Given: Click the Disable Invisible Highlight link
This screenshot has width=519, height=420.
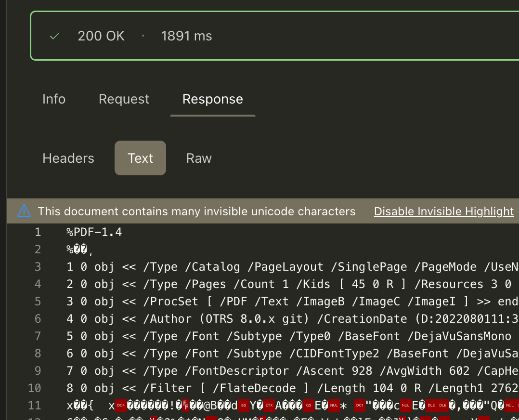Looking at the screenshot, I should pos(443,211).
